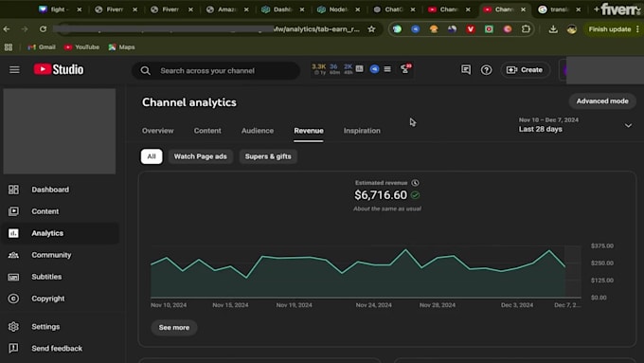Select the All revenue filter chip
The image size is (644, 363).
152,156
